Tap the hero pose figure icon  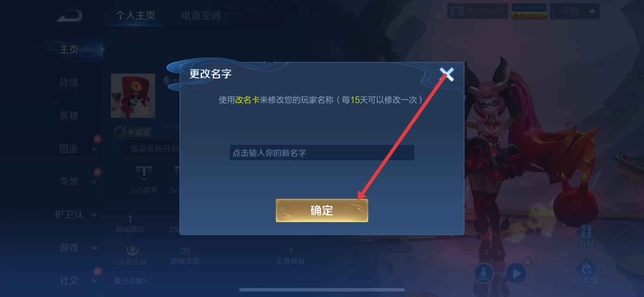point(484,274)
